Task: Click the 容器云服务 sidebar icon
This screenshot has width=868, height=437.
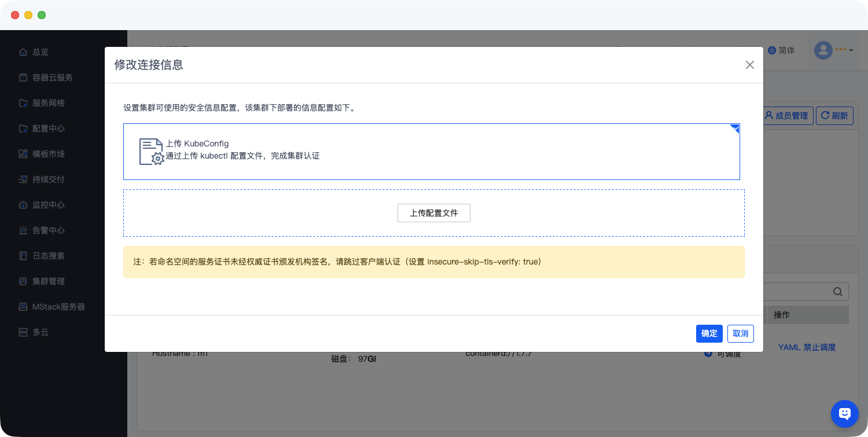Action: coord(23,78)
